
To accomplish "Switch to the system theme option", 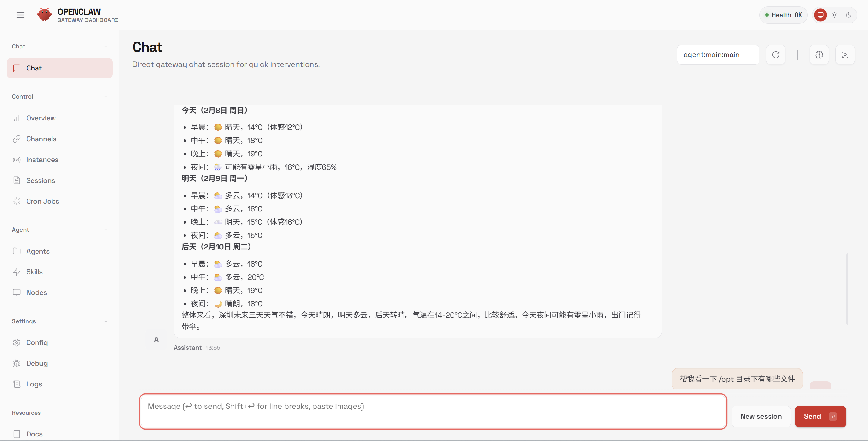I will 820,15.
